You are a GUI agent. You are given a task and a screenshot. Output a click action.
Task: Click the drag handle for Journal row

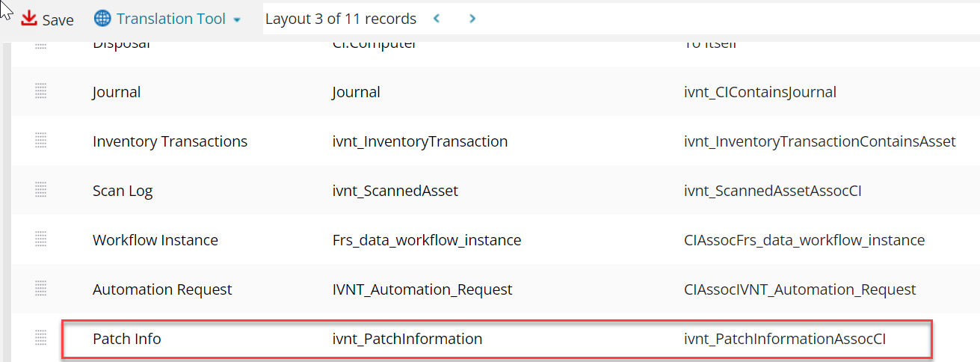(x=41, y=92)
